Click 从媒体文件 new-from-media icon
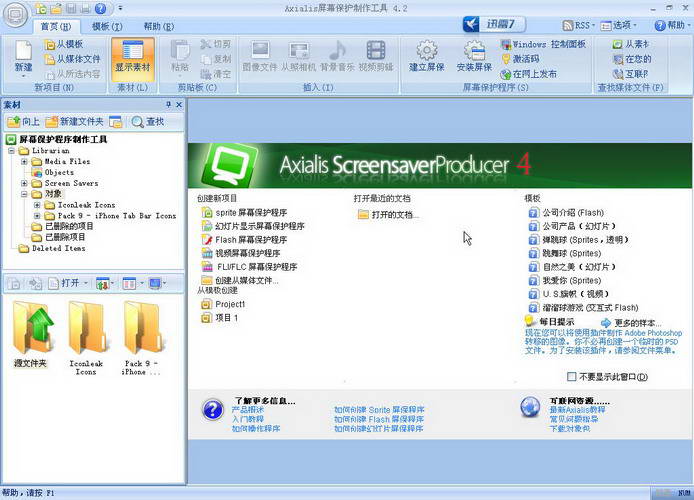 pyautogui.click(x=50, y=59)
